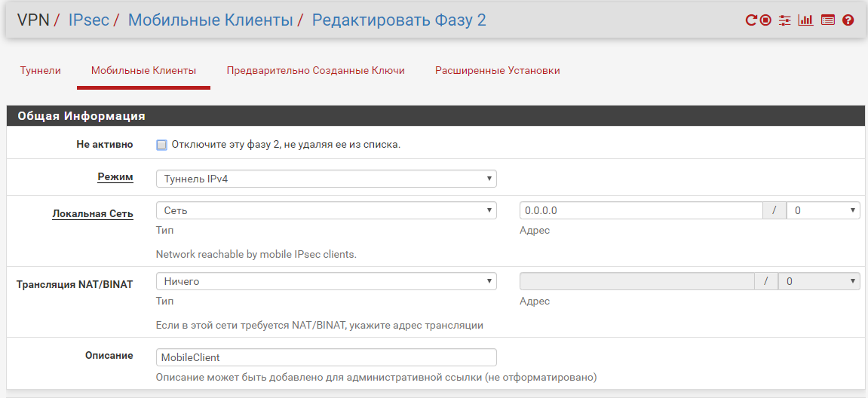Open the 'Расширенные Установки' tab
The width and height of the screenshot is (868, 398).
pos(497,71)
